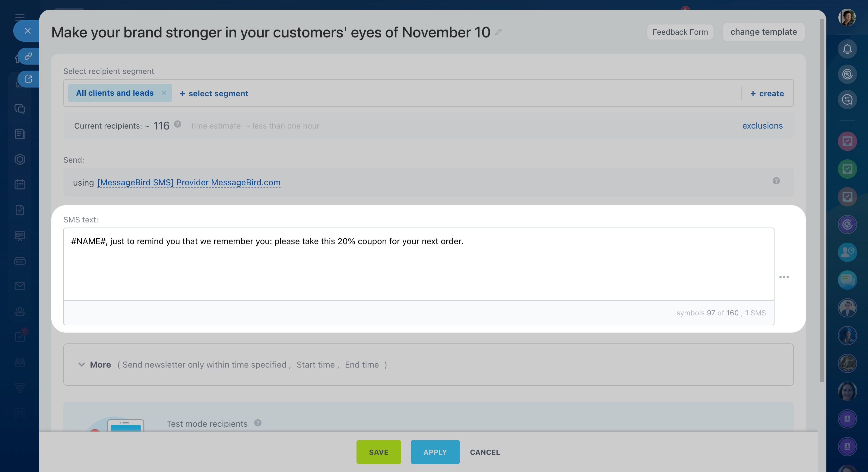Create a new recipient segment
868x472 pixels.
click(767, 93)
